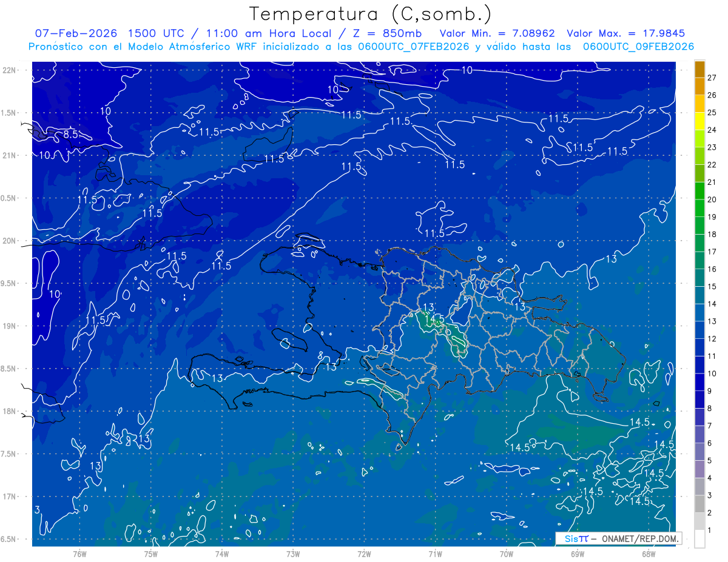Image resolution: width=728 pixels, height=562 pixels.
Task: Pick the gray swatch between 2 and 3
Action: 699,504
